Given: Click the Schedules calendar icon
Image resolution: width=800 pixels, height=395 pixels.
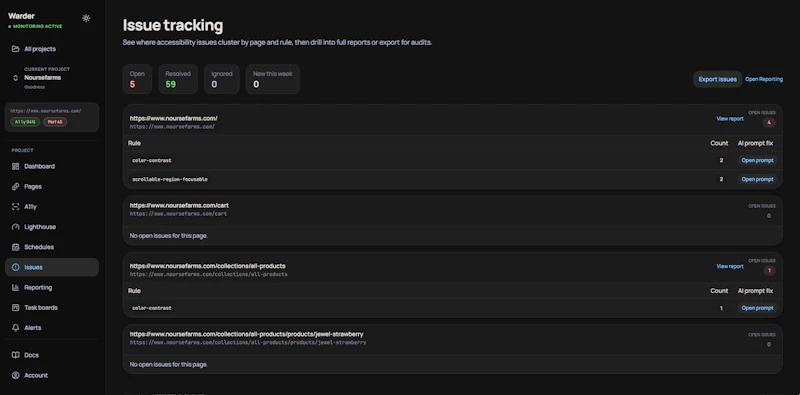Looking at the screenshot, I should coord(15,247).
